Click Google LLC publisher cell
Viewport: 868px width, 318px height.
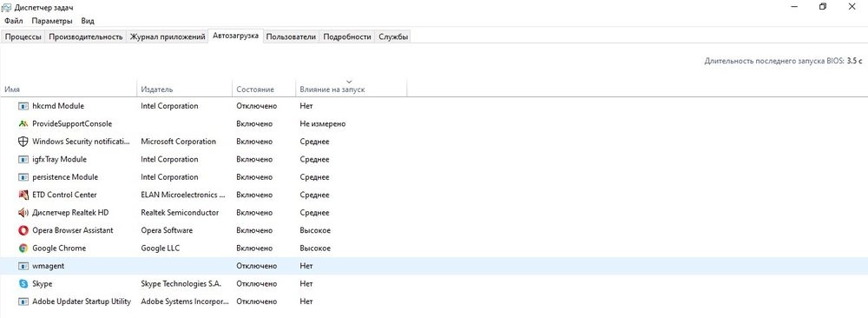pyautogui.click(x=160, y=248)
